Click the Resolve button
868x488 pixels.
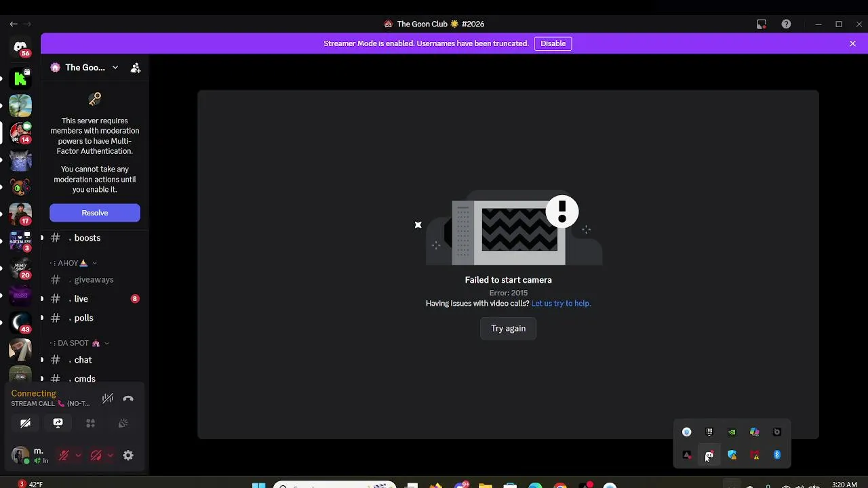pos(95,213)
